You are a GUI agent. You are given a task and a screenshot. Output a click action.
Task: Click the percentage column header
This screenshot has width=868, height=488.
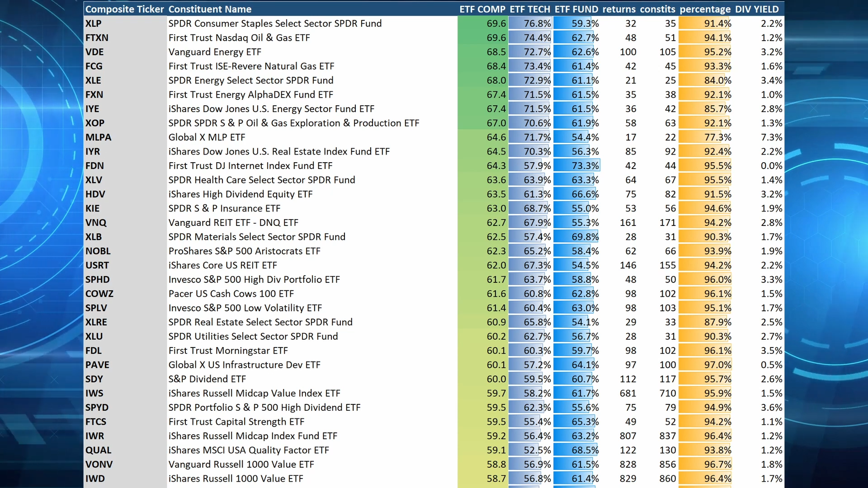click(705, 9)
